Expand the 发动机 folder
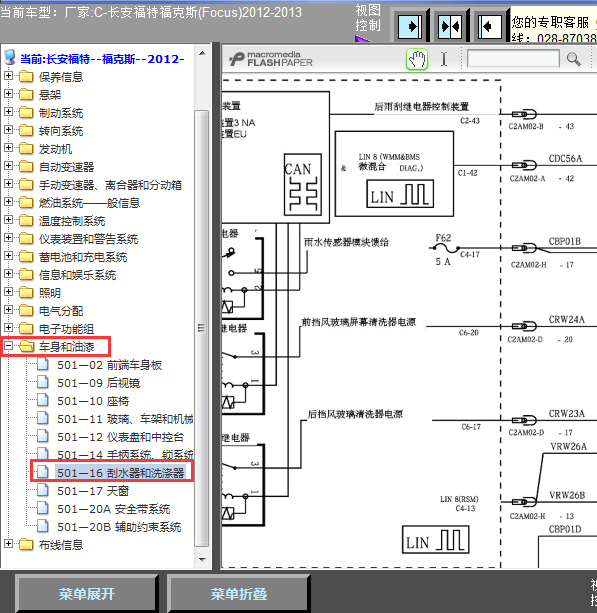 tap(8, 147)
